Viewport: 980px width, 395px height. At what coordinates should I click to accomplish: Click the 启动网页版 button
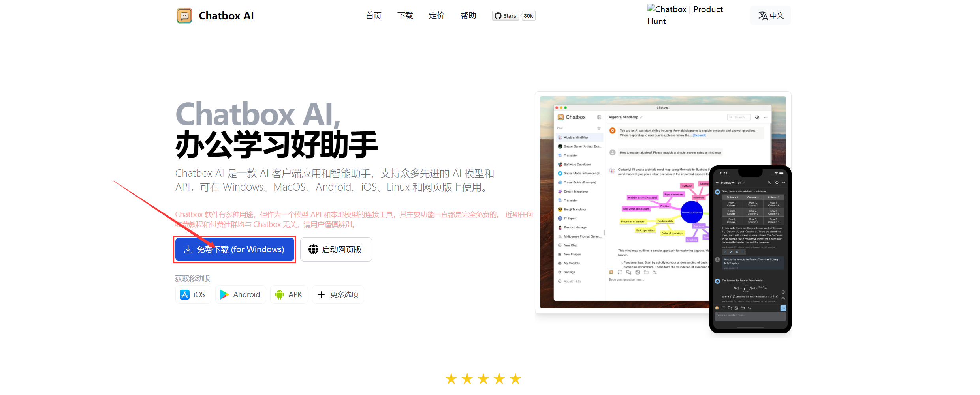coord(336,249)
